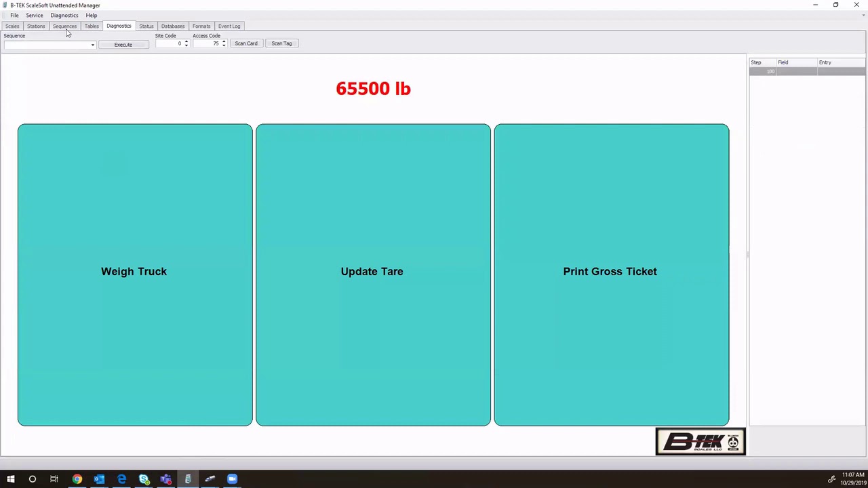
Task: Switch to the Sequences tab
Action: point(64,26)
